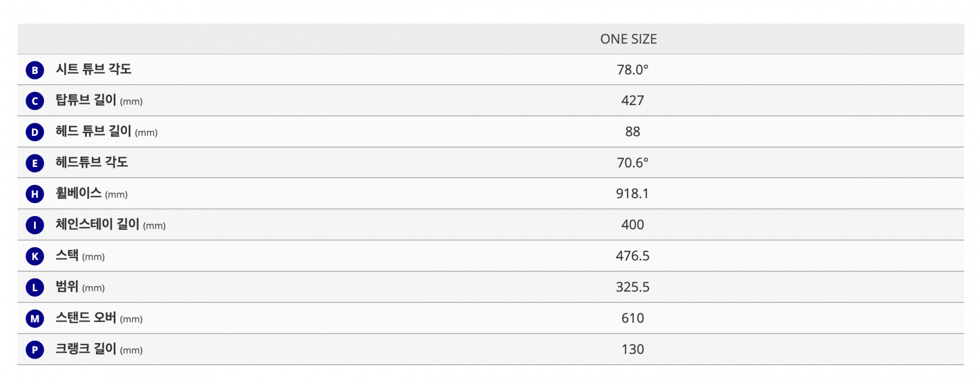
Task: Click the blue C badge icon
Action: pyautogui.click(x=35, y=101)
